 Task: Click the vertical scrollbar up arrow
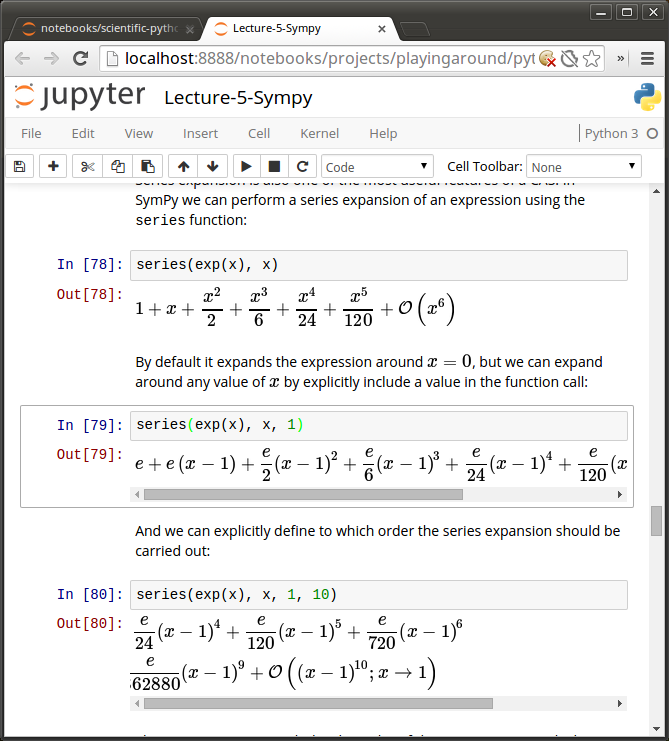pyautogui.click(x=656, y=191)
